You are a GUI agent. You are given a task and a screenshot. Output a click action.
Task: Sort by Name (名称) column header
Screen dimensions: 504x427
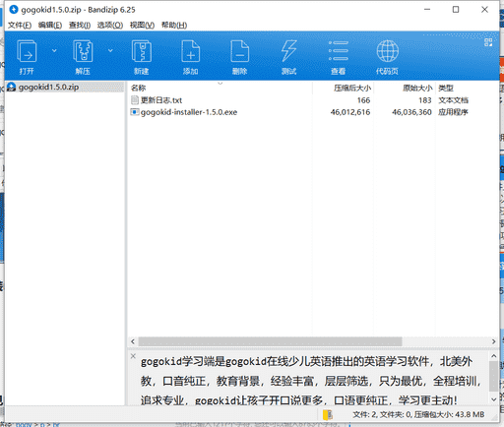pyautogui.click(x=138, y=88)
